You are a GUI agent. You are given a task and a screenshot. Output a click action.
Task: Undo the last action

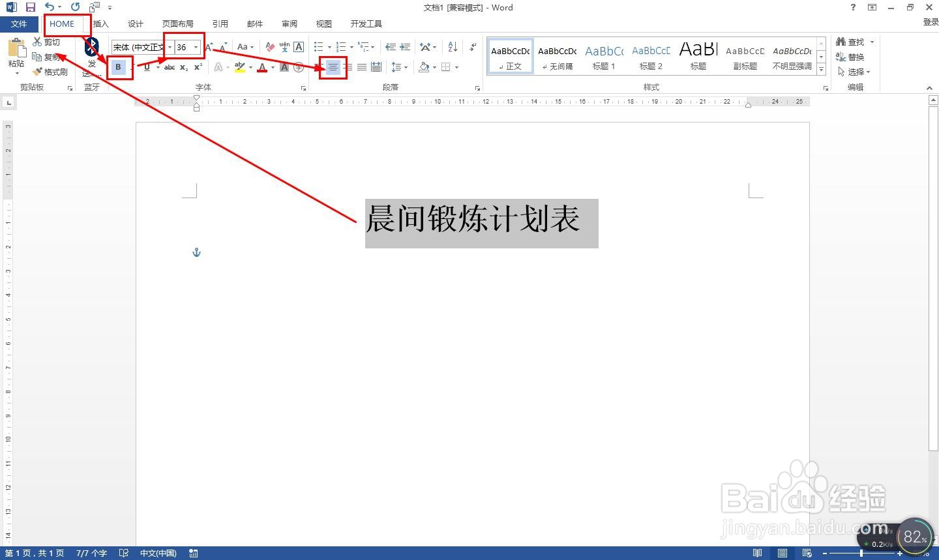pyautogui.click(x=50, y=7)
